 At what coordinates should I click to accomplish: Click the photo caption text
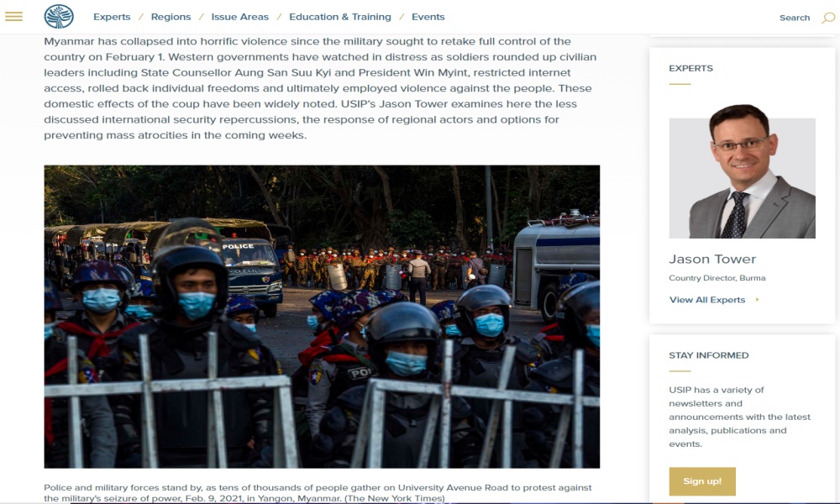point(318,493)
